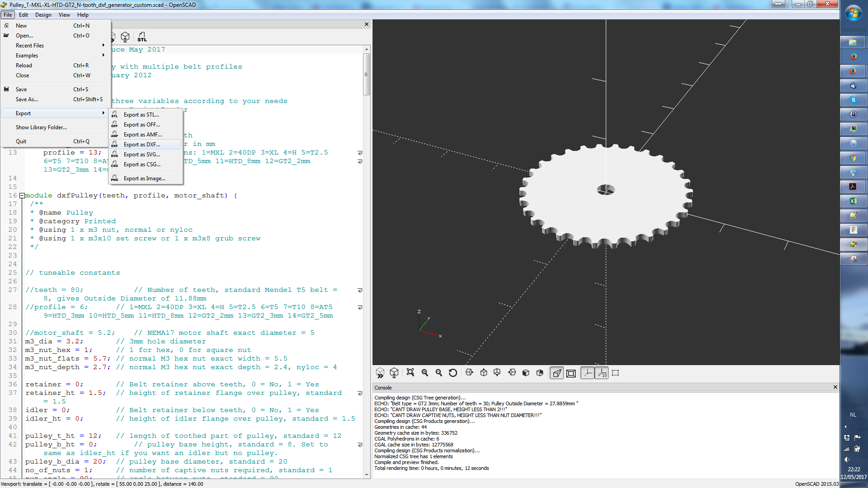Choose Export as DXF

pyautogui.click(x=142, y=145)
